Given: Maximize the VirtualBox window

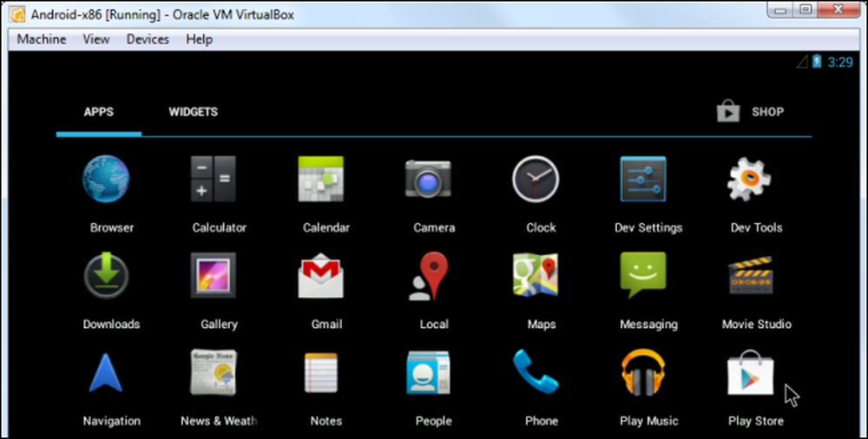Looking at the screenshot, I should [x=806, y=10].
